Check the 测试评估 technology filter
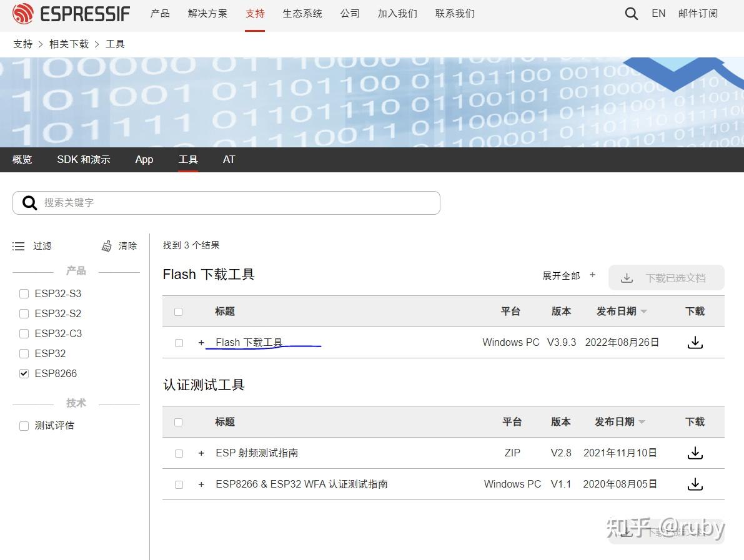This screenshot has height=560, width=744. click(x=24, y=425)
